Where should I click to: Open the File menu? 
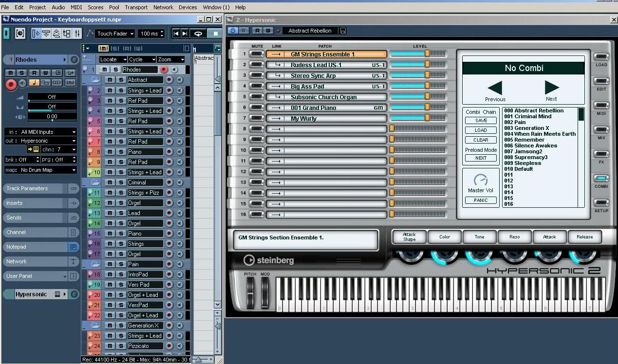click(x=5, y=7)
